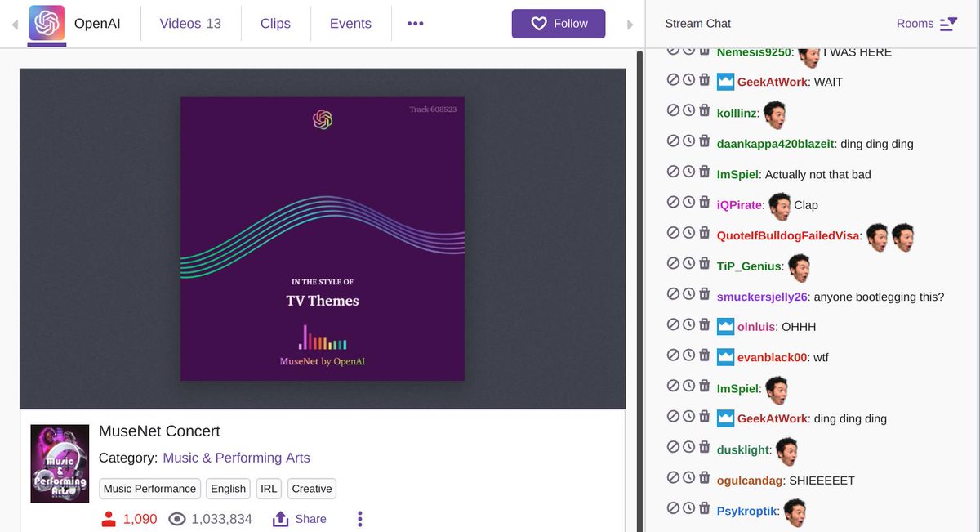Click the eye icon for total views
This screenshot has width=980, height=532.
point(176,519)
